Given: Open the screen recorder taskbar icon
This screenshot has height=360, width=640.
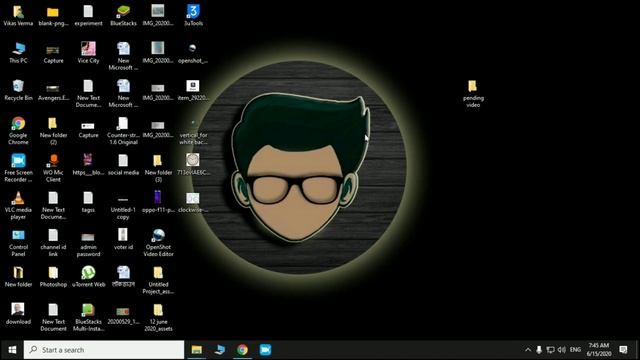Looking at the screenshot, I should (x=265, y=350).
